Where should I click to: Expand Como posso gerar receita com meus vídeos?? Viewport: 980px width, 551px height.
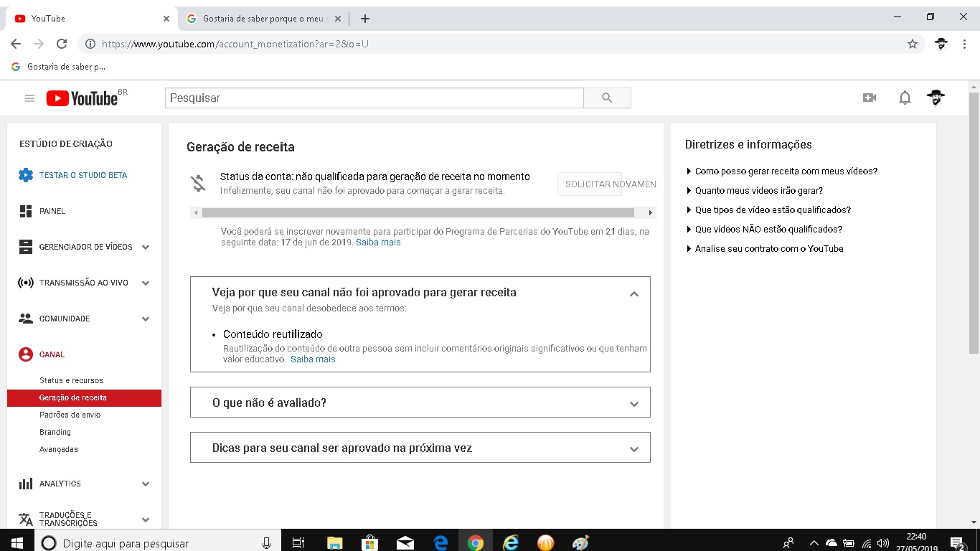pyautogui.click(x=782, y=171)
